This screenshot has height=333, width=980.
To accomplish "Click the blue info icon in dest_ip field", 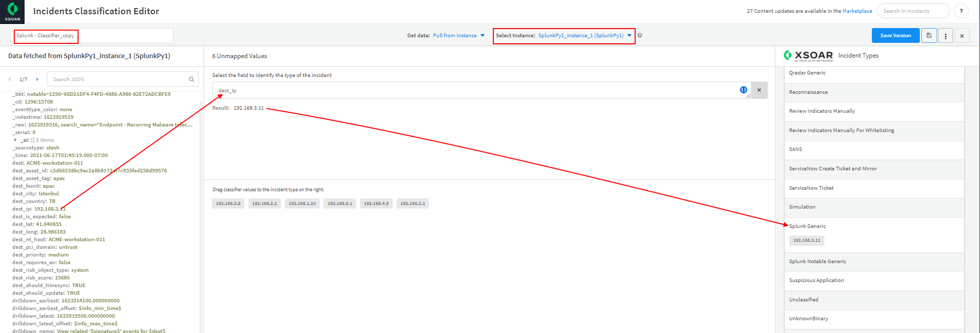I will (743, 90).
